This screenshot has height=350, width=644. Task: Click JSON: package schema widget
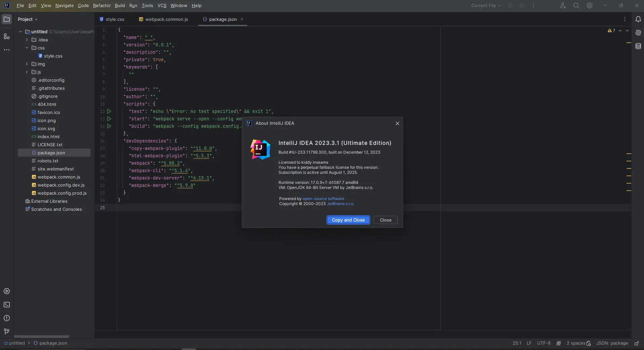612,343
